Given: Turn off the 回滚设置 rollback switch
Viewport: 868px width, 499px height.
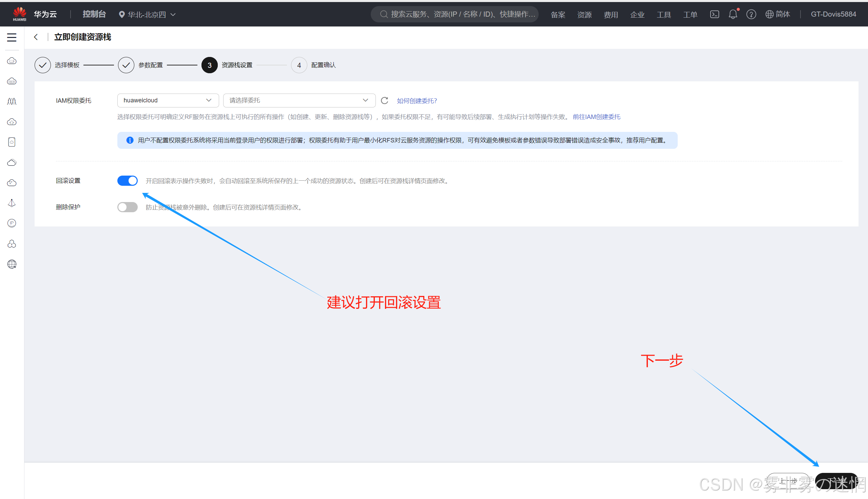Looking at the screenshot, I should (128, 181).
